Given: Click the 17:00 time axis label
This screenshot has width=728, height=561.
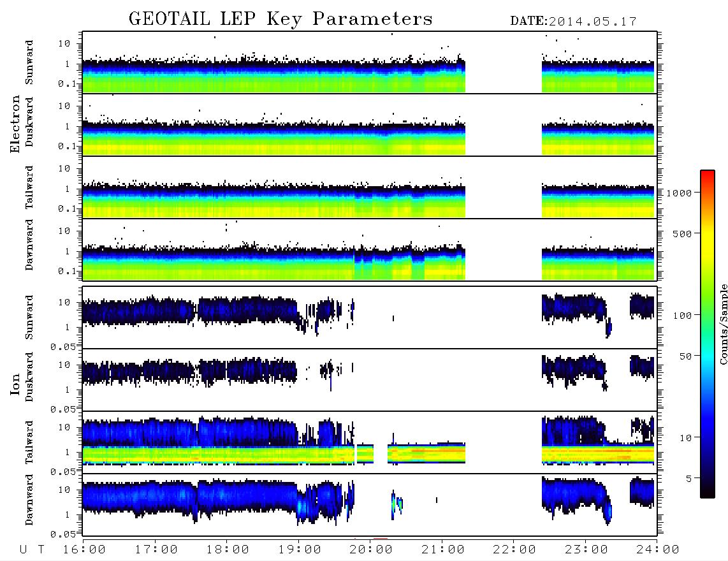Looking at the screenshot, I should pos(156,550).
